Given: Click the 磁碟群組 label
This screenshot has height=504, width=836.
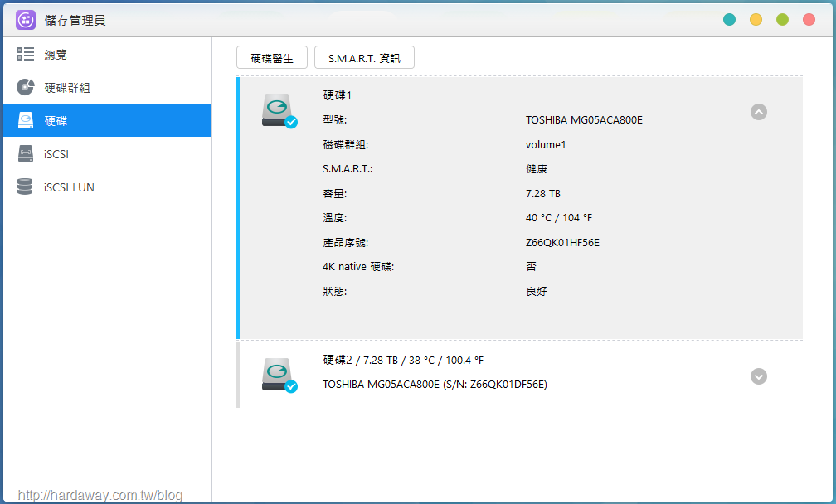Looking at the screenshot, I should pos(346,144).
